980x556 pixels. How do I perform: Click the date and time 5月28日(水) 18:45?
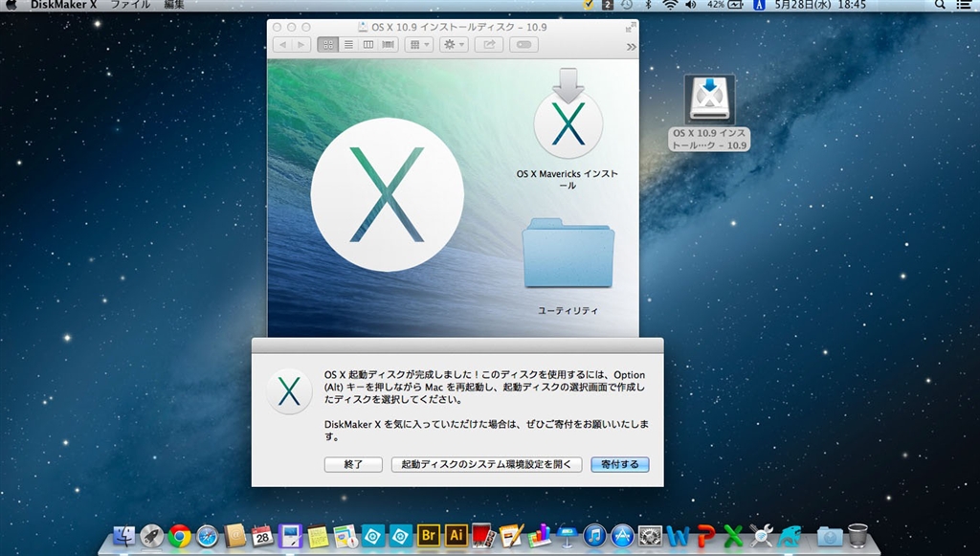click(x=820, y=5)
